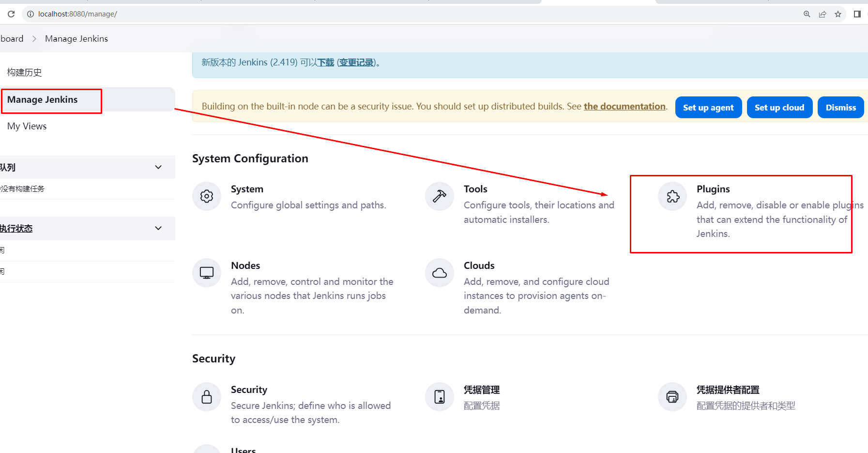Click the 没有构建任务 empty queue text
868x453 pixels.
click(x=23, y=189)
